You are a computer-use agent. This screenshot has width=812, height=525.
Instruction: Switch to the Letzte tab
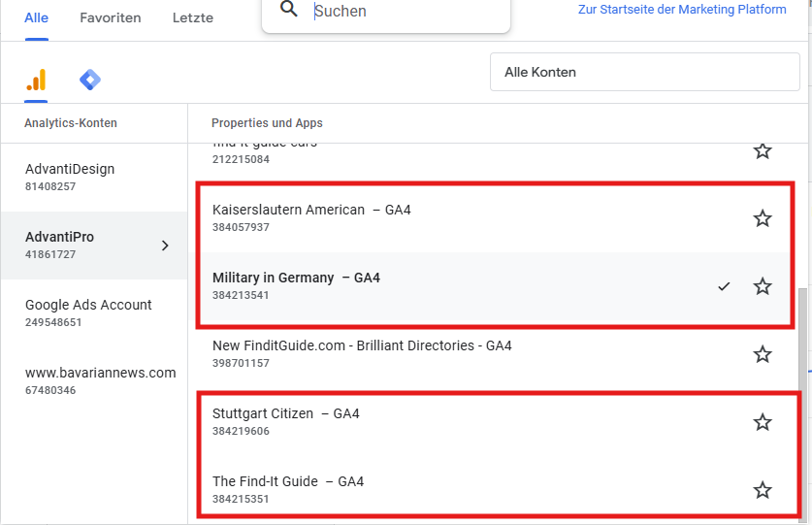[x=193, y=17]
